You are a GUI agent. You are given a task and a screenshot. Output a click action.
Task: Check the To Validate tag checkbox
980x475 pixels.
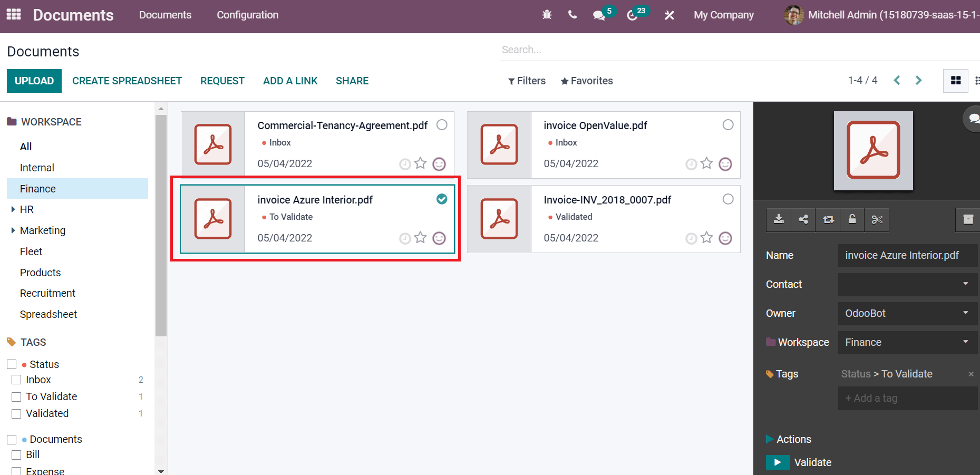[16, 396]
